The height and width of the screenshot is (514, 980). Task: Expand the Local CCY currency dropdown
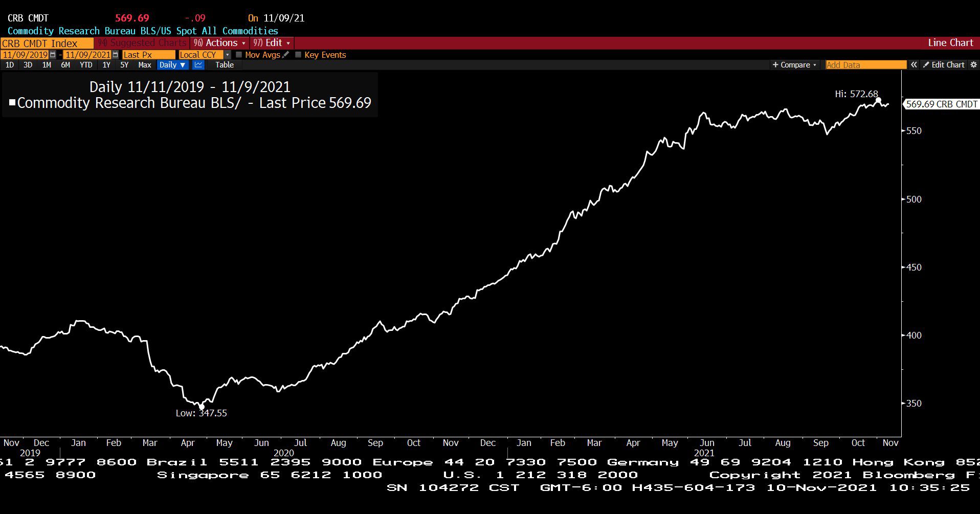228,55
